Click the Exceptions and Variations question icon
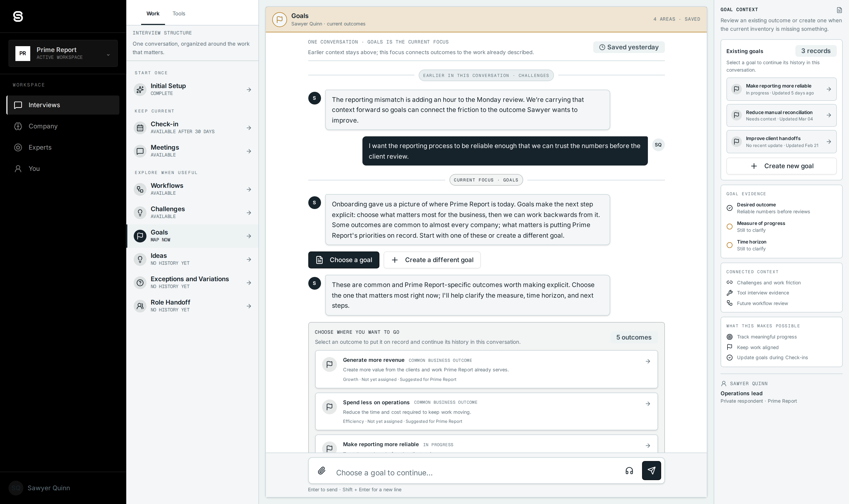 click(140, 283)
